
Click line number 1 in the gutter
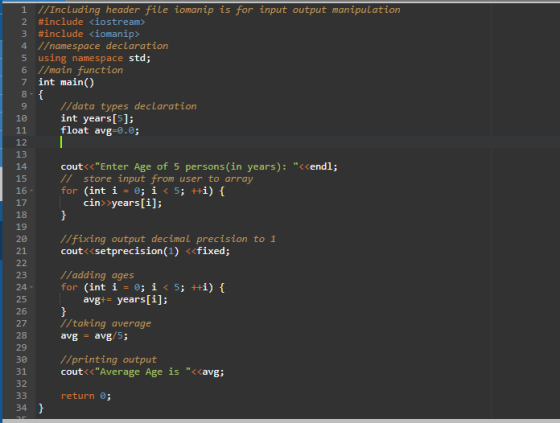pyautogui.click(x=24, y=10)
